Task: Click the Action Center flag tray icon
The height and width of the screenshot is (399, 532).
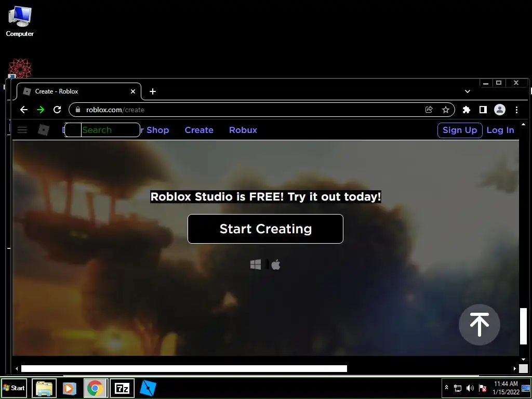Action: [x=483, y=388]
